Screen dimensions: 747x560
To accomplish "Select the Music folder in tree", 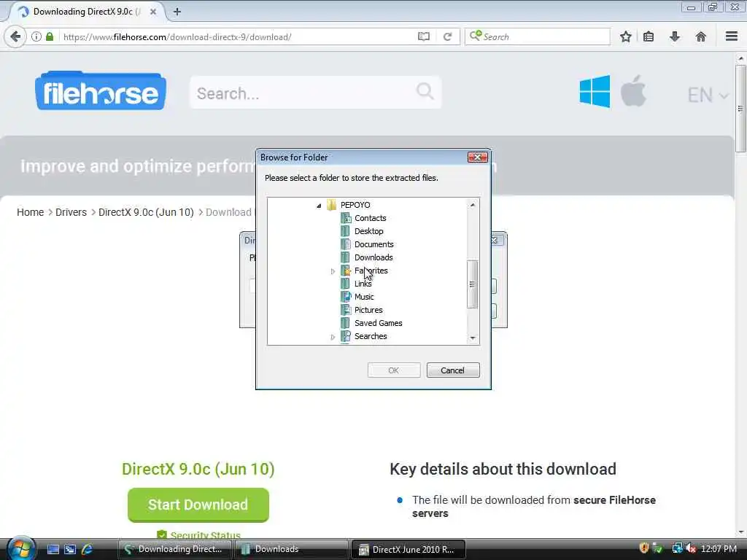I will [364, 297].
